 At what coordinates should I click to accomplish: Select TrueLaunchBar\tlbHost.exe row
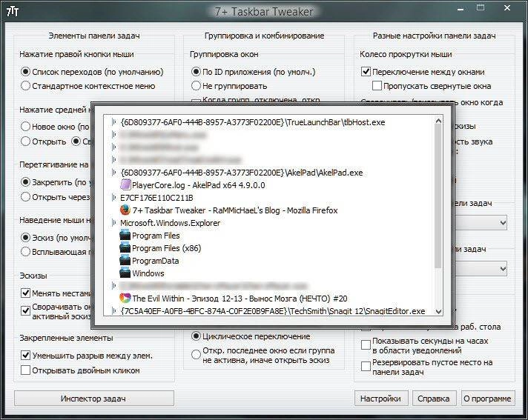coord(253,122)
